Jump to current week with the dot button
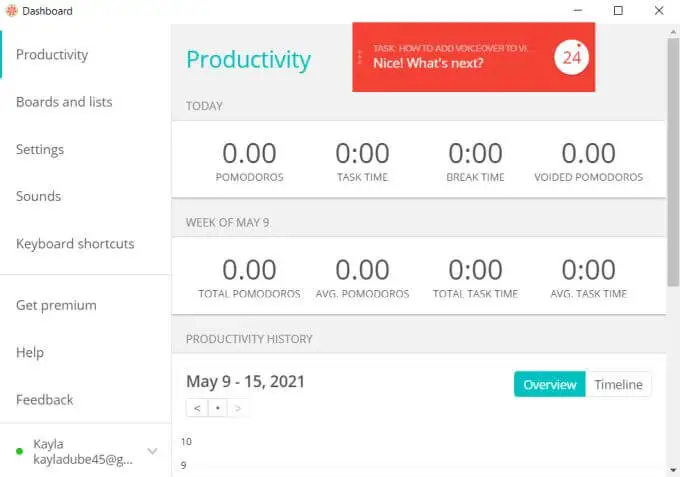The height and width of the screenshot is (477, 680). click(x=218, y=408)
